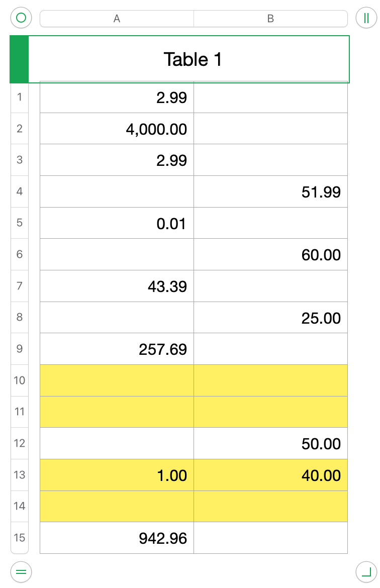Click the table select circle handle
Viewport: 380px width, 588px height.
click(x=21, y=18)
